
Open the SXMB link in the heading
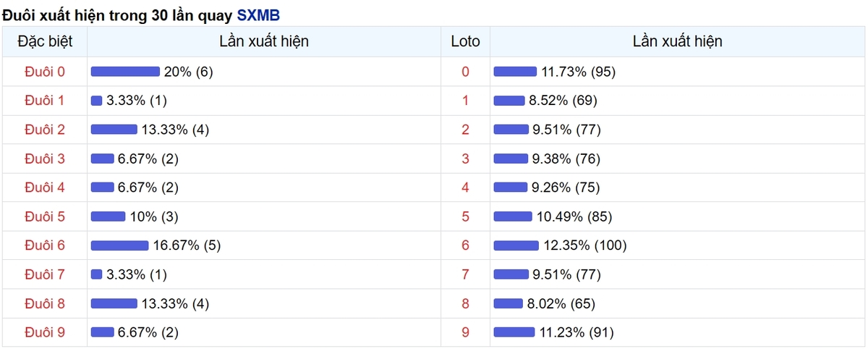[258, 14]
